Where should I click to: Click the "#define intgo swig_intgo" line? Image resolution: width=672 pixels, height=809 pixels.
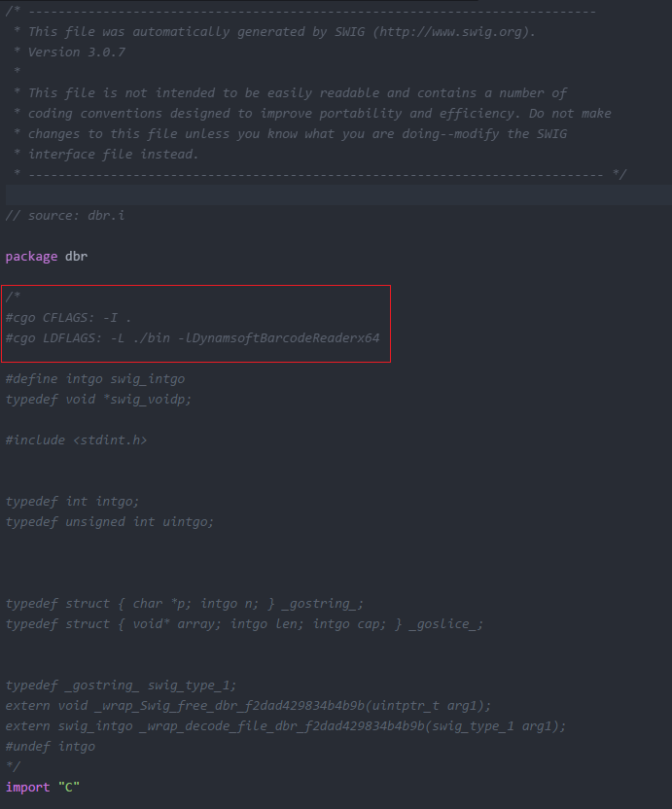pyautogui.click(x=95, y=378)
